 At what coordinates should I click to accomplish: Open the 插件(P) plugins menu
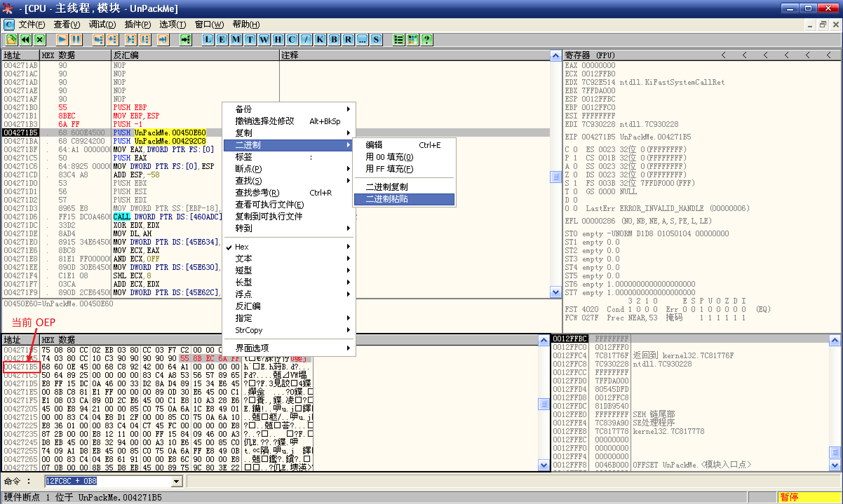(x=137, y=25)
